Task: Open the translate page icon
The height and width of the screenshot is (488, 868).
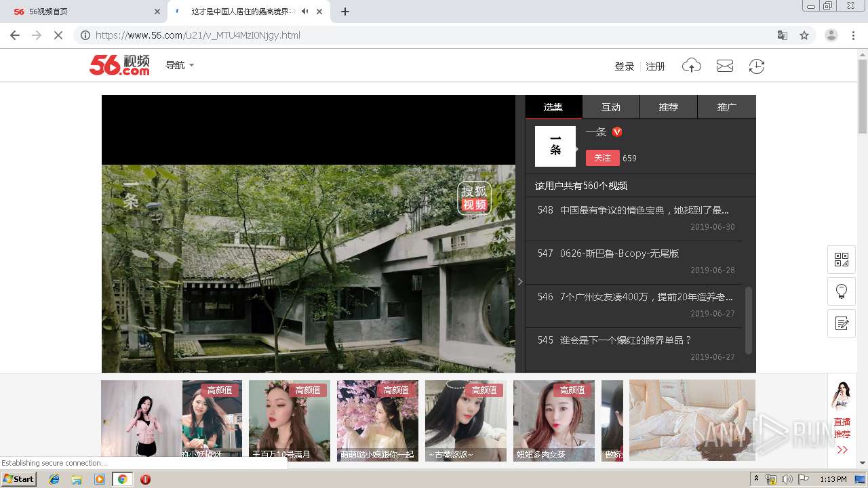Action: point(783,35)
